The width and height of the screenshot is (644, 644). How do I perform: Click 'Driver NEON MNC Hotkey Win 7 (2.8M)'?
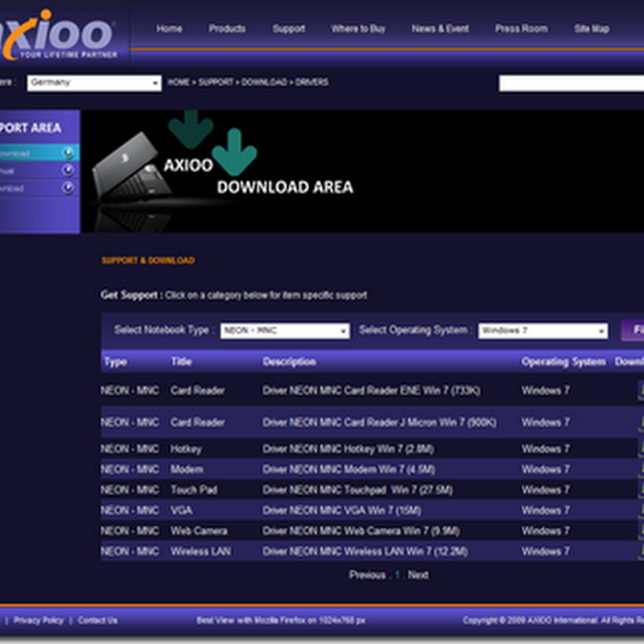point(349,449)
